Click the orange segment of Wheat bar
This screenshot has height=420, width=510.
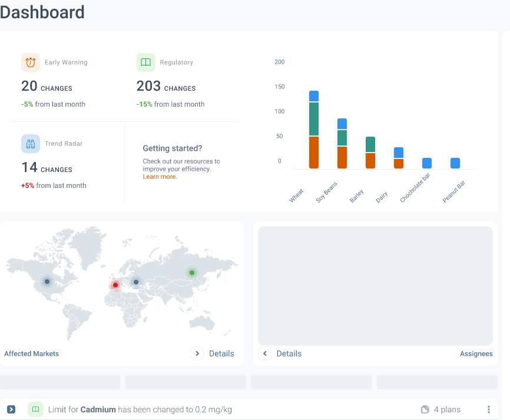[314, 152]
